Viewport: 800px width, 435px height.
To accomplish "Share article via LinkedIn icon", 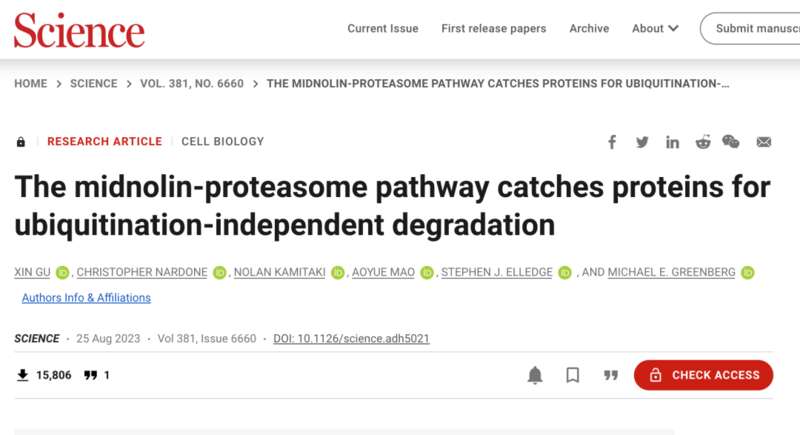I will click(672, 142).
